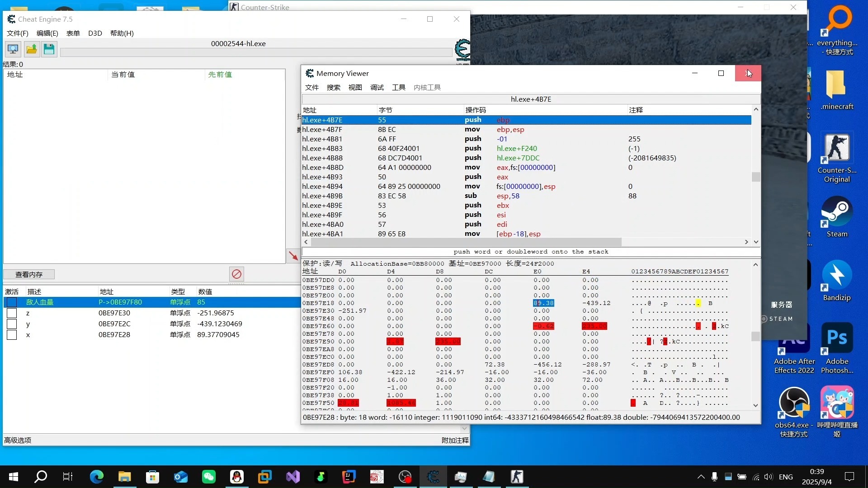Save the cheat table via floppy icon
Image resolution: width=868 pixels, height=488 pixels.
pos(49,49)
